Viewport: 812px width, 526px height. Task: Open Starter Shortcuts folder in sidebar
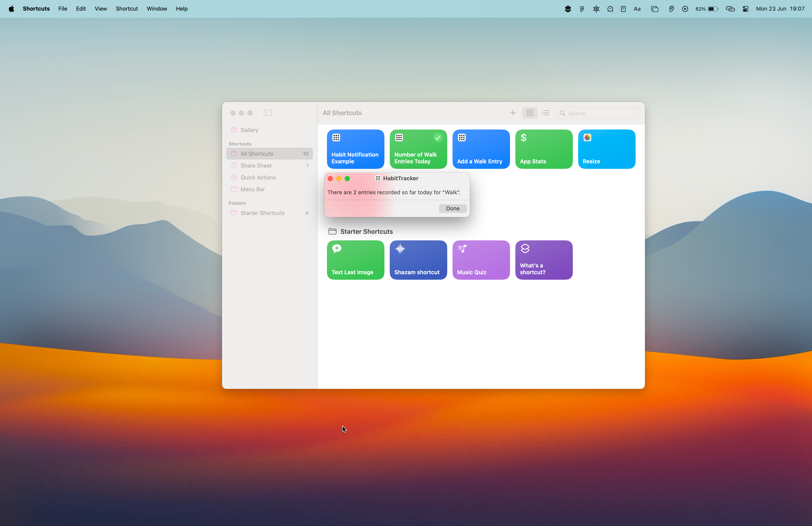coord(270,213)
